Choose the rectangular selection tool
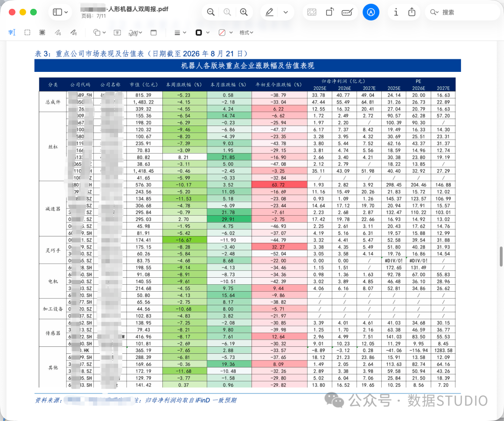This screenshot has width=504, height=421. pyautogui.click(x=28, y=33)
